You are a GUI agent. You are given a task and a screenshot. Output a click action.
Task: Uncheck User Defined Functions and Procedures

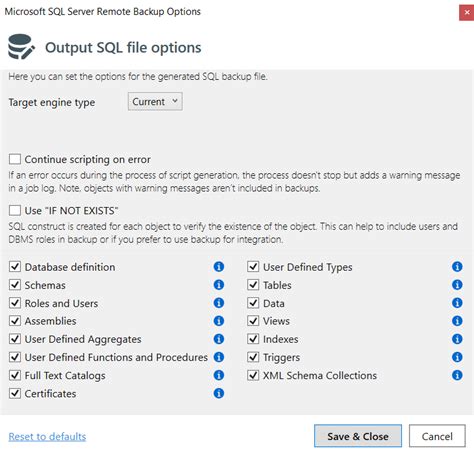pyautogui.click(x=15, y=357)
